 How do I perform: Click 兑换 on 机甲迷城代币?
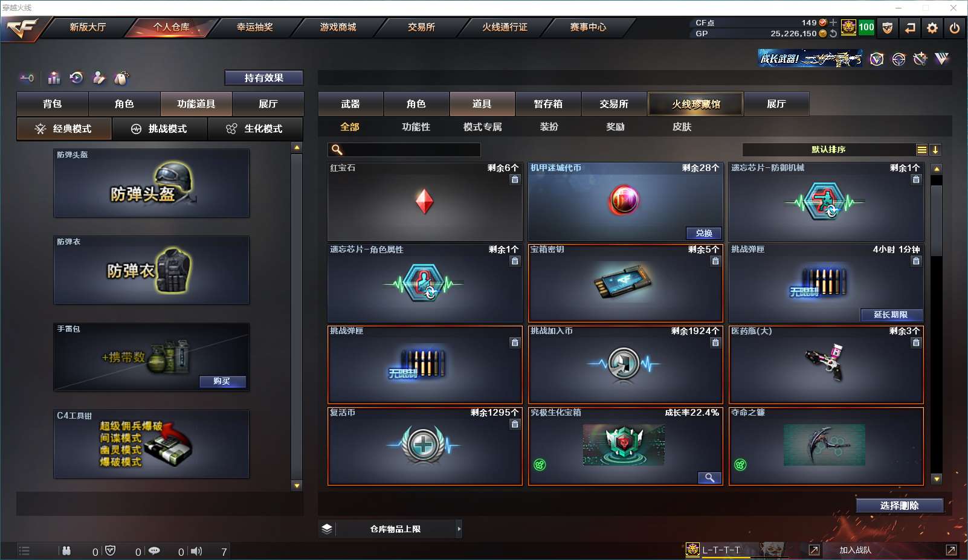tap(704, 233)
